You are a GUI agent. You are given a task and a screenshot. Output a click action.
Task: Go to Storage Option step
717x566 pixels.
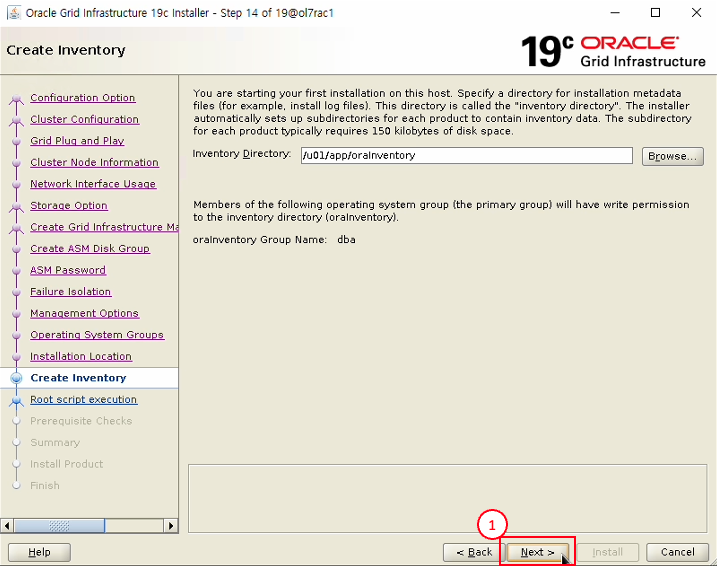pyautogui.click(x=69, y=205)
